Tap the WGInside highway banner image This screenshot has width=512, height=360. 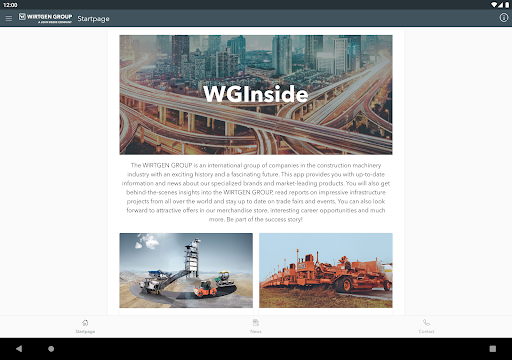click(256, 95)
